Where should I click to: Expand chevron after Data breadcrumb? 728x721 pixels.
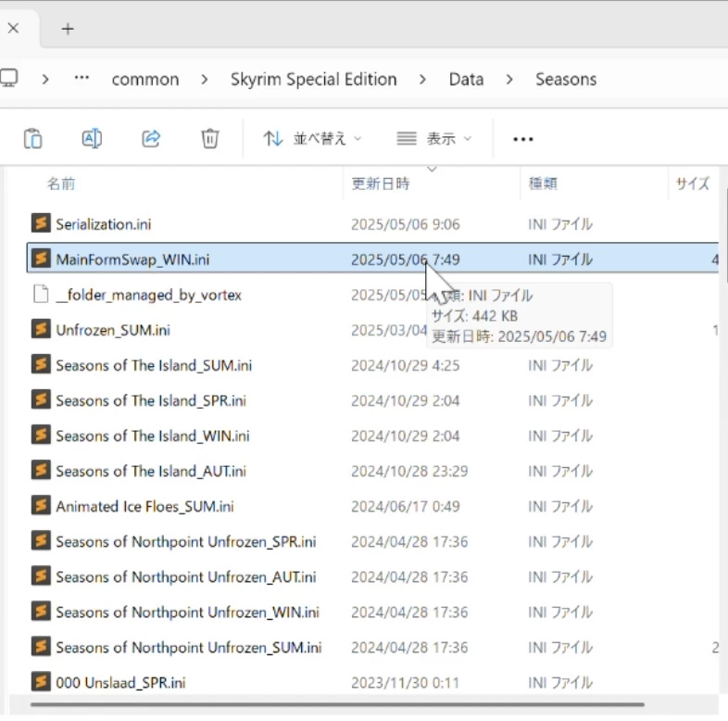[x=509, y=80]
